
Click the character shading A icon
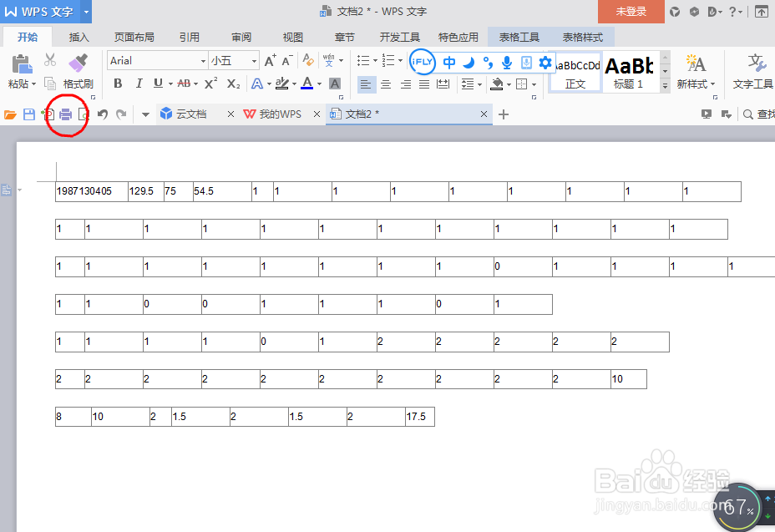[335, 84]
